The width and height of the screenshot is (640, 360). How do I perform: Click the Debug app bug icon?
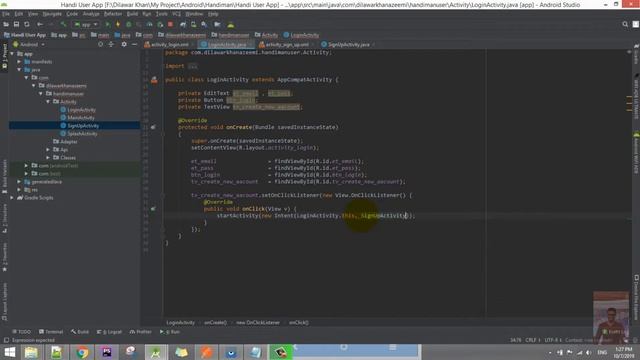(129, 24)
